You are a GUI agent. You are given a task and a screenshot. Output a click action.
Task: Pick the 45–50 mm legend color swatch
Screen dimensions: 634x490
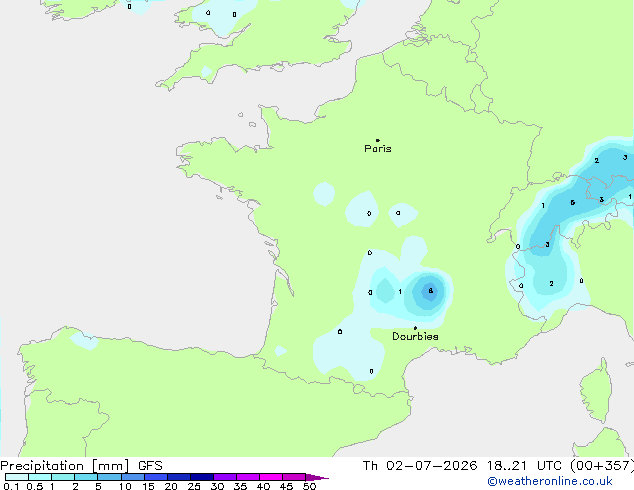coord(294,477)
